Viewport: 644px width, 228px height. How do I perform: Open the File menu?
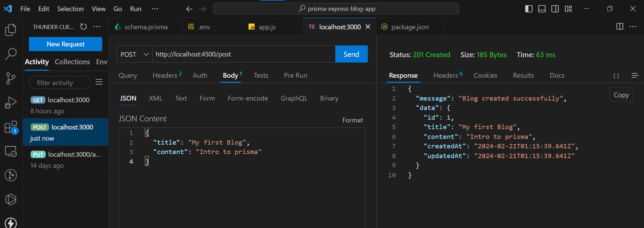25,9
